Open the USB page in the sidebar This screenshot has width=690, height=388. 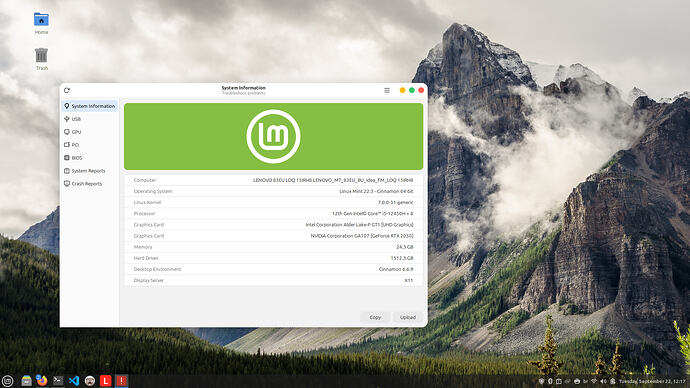click(89, 119)
